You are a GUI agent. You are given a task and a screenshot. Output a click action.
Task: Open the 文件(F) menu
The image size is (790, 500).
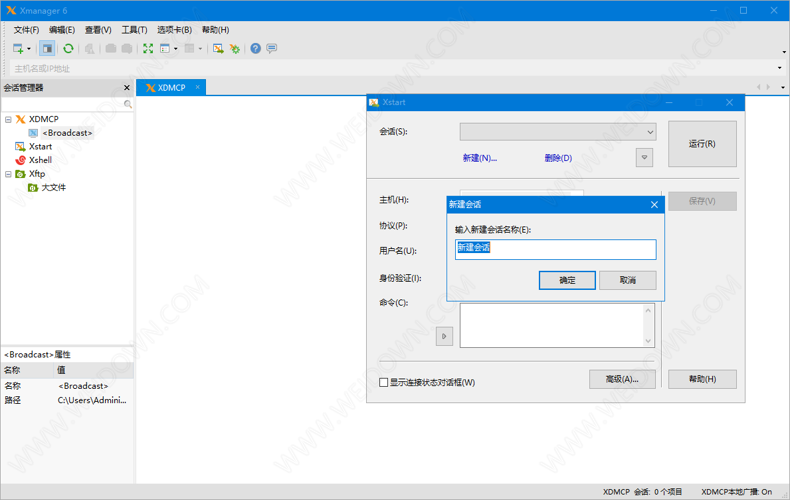26,30
